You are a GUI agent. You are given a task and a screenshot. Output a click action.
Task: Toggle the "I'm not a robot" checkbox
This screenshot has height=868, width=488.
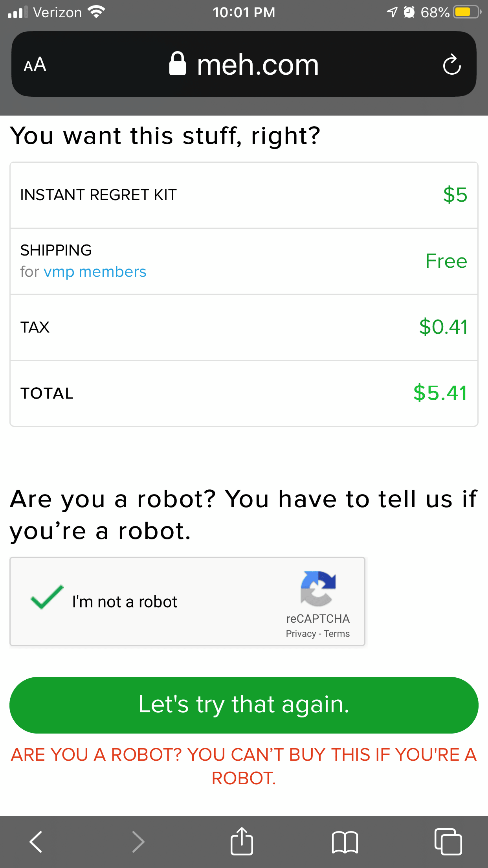(x=47, y=598)
